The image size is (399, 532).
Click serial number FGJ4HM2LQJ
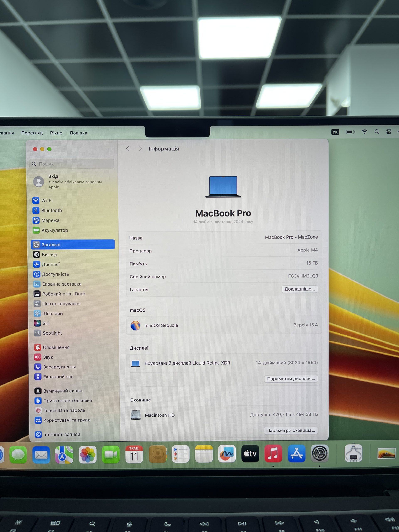click(303, 276)
